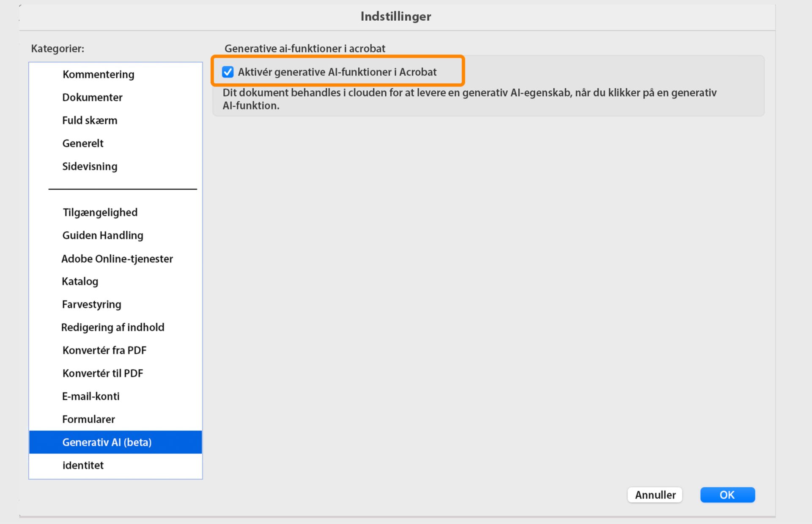Select Dokumenter category
Viewport: 812px width, 524px height.
pos(92,97)
